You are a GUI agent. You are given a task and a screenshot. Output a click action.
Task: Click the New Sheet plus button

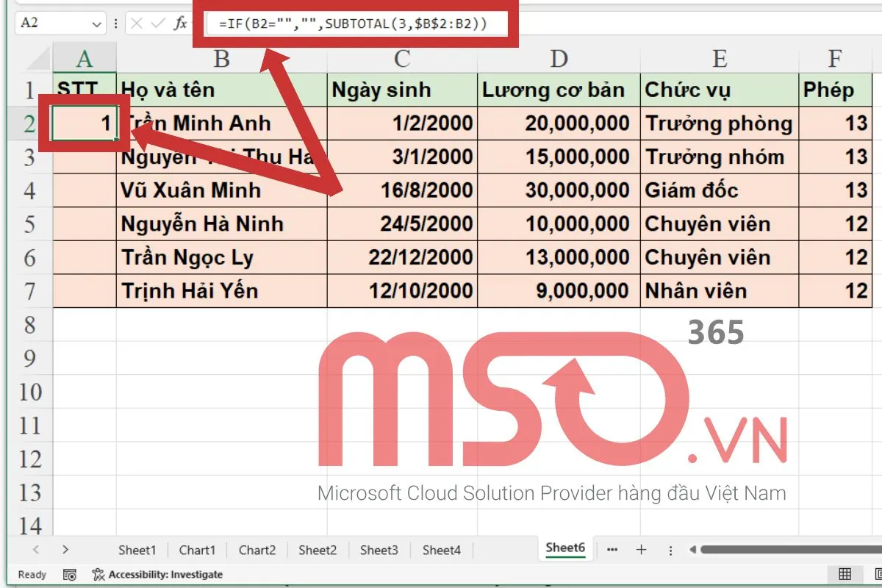pos(642,550)
